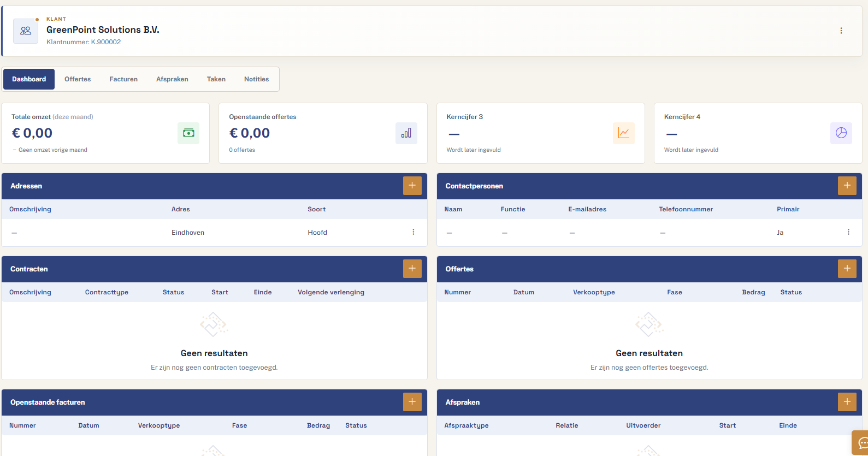Click the Ja value in Primair column
The image size is (868, 456).
pyautogui.click(x=780, y=233)
